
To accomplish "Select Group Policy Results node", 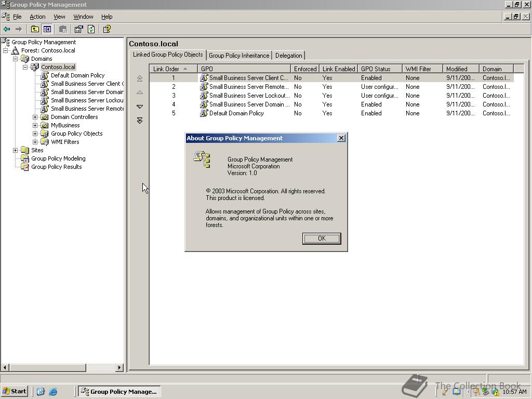I will (56, 167).
